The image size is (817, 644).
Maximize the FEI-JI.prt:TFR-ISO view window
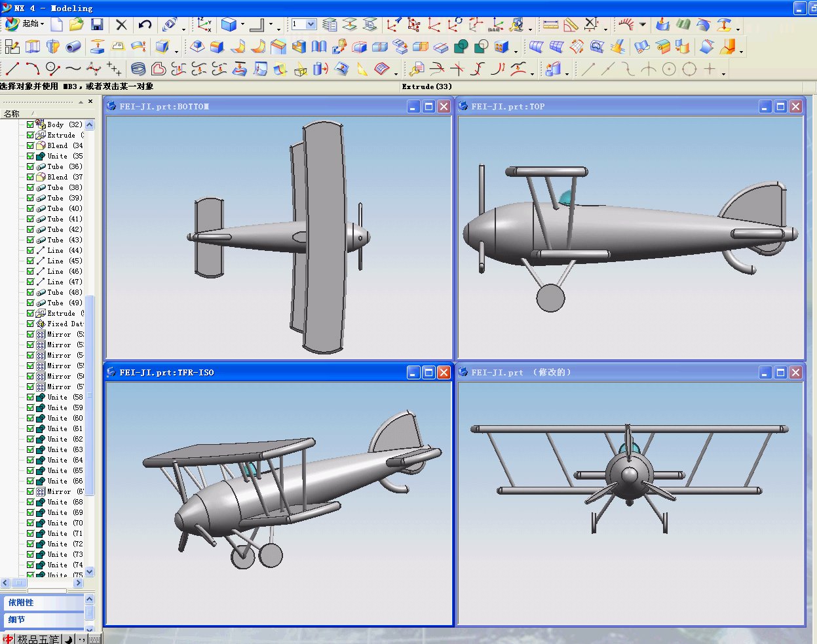pyautogui.click(x=428, y=372)
